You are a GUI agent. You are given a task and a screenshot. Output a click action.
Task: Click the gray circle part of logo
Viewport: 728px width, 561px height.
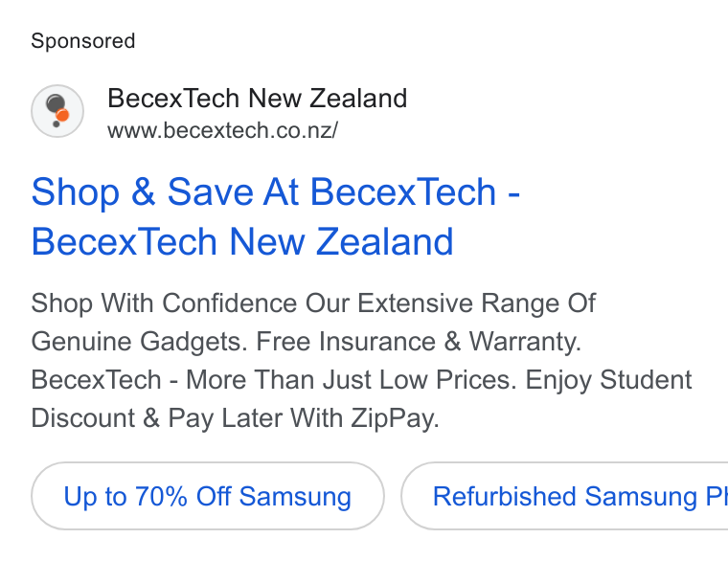click(x=56, y=103)
